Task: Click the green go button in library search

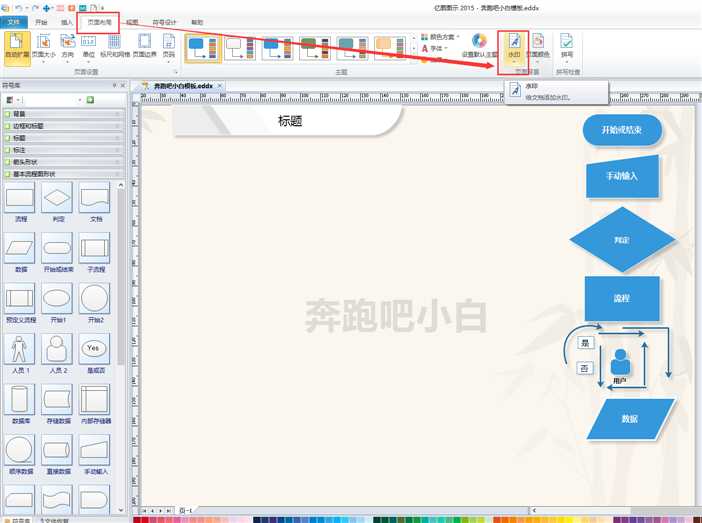Action: 90,99
